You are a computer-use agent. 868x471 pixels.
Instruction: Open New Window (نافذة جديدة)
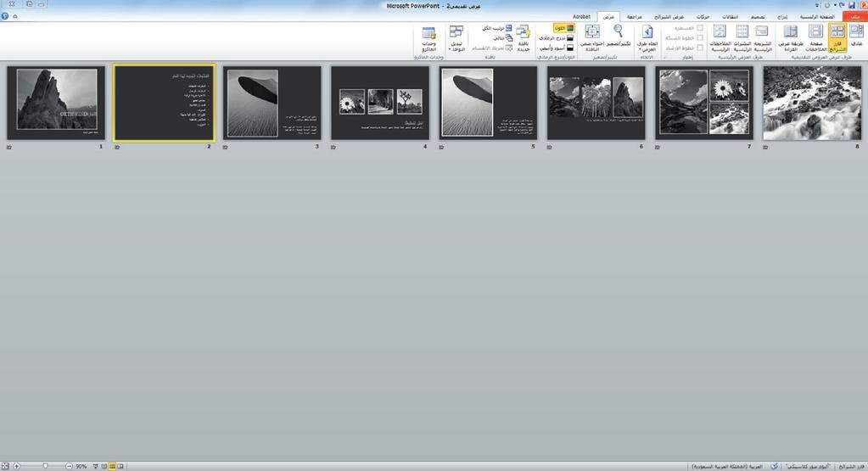(524, 37)
